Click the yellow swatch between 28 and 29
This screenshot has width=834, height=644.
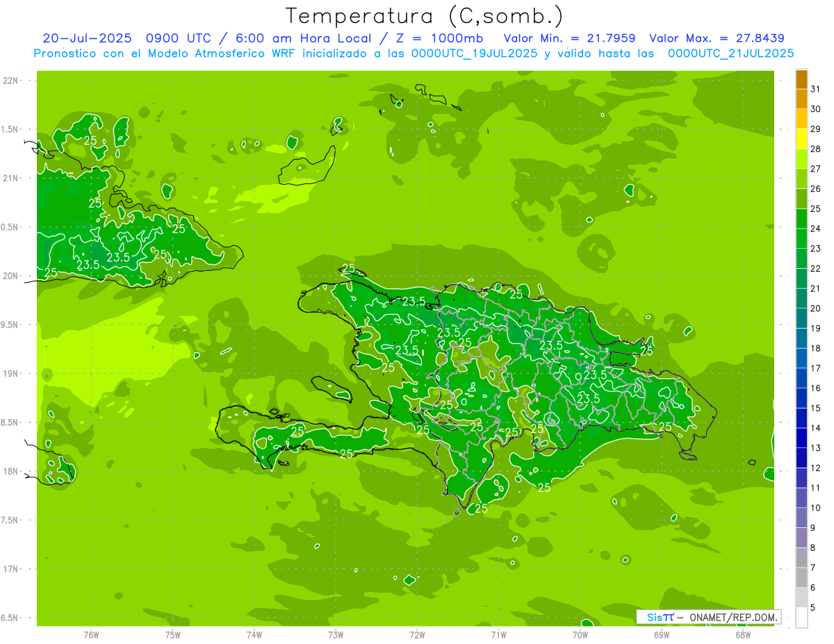point(801,138)
